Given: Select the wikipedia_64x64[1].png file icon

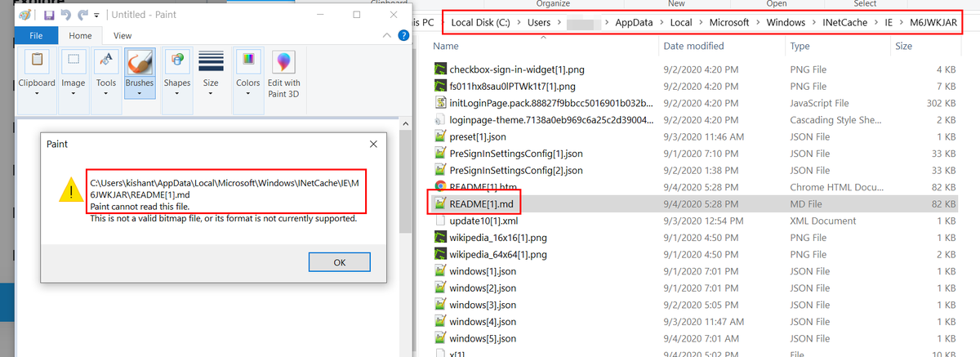Looking at the screenshot, I should 441,254.
